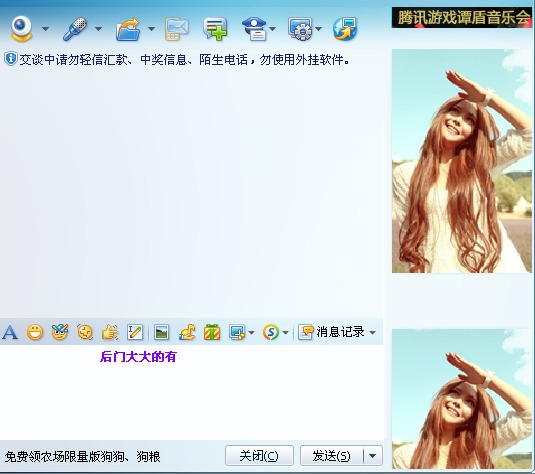Expand the 消息记录 dropdown arrow
Viewport: 535px width, 474px height.
[x=373, y=332]
